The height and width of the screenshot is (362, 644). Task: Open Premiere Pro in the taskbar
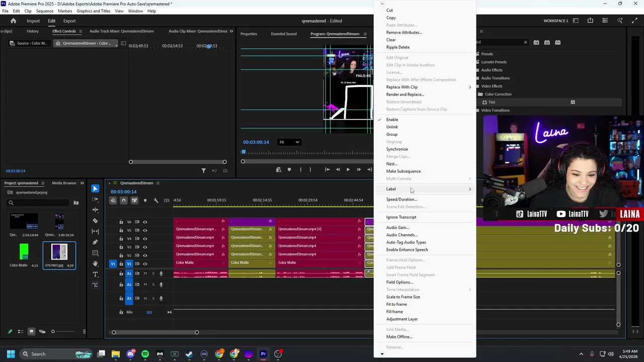[263, 354]
